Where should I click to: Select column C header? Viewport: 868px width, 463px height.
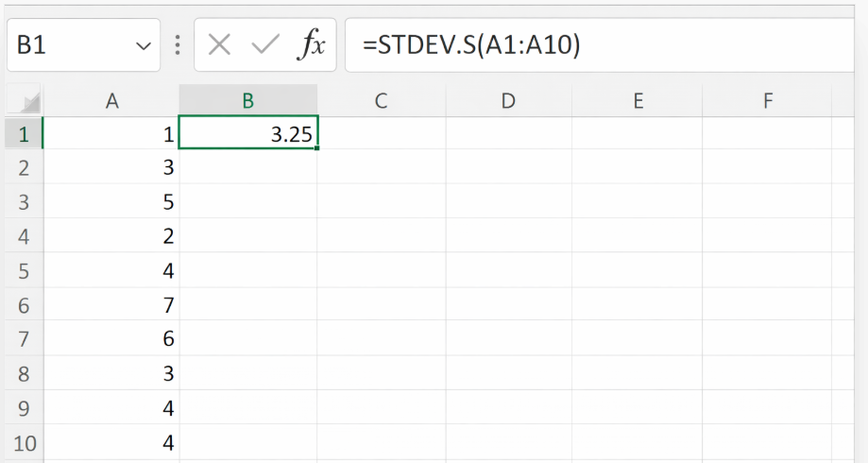[381, 101]
